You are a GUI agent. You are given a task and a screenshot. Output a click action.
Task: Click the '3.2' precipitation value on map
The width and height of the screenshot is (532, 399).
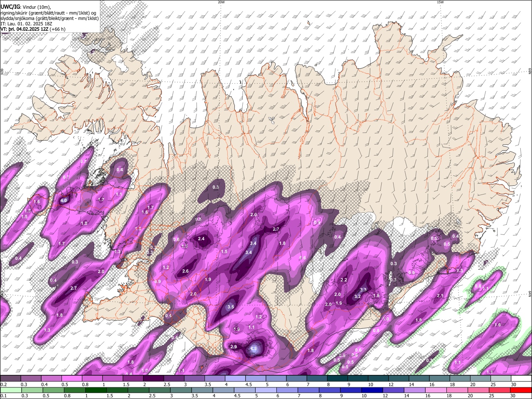(x=357, y=296)
